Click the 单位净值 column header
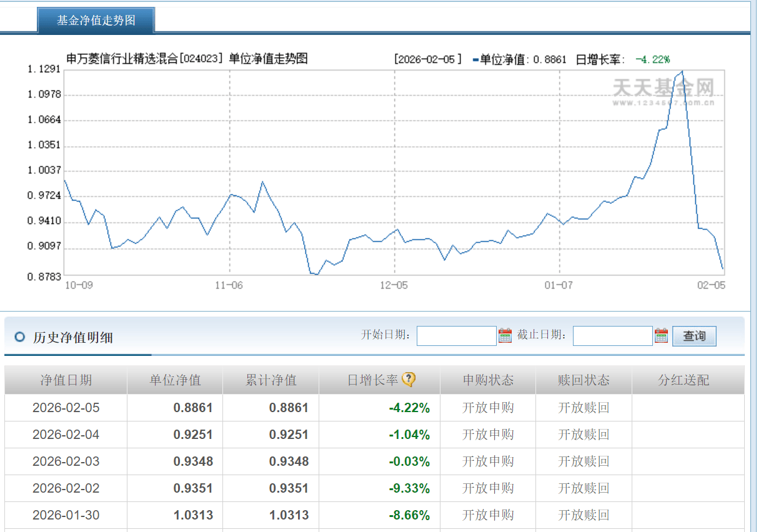 [x=175, y=380]
